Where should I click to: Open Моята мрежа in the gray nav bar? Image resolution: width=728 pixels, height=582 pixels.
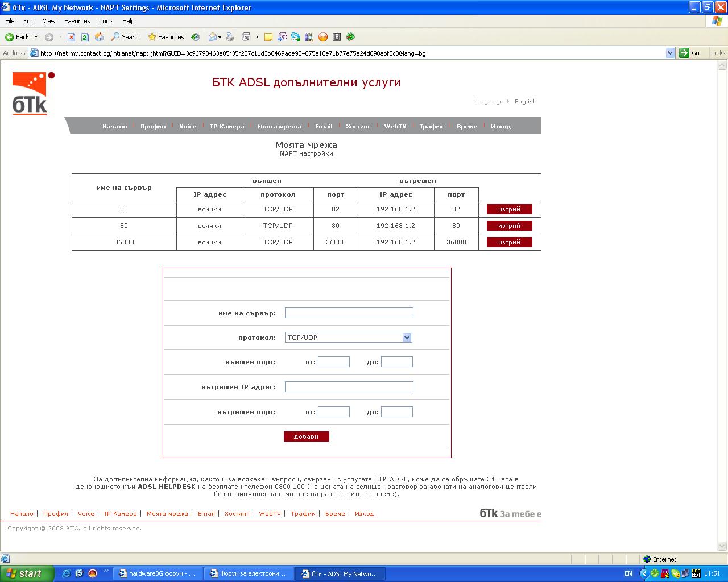[x=279, y=126]
